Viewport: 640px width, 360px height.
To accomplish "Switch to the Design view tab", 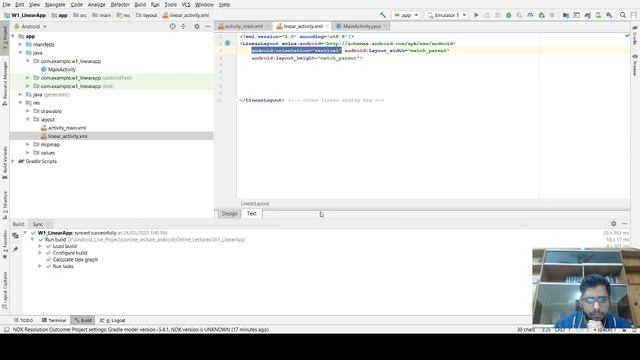I will click(x=229, y=213).
